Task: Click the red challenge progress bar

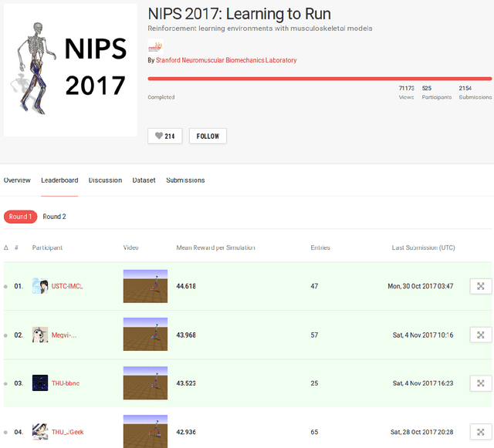Action: (320, 79)
